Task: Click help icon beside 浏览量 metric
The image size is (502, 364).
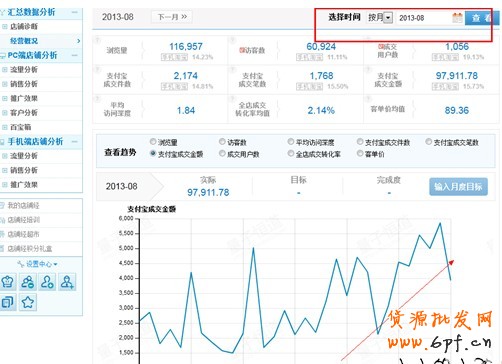Action: [97, 40]
